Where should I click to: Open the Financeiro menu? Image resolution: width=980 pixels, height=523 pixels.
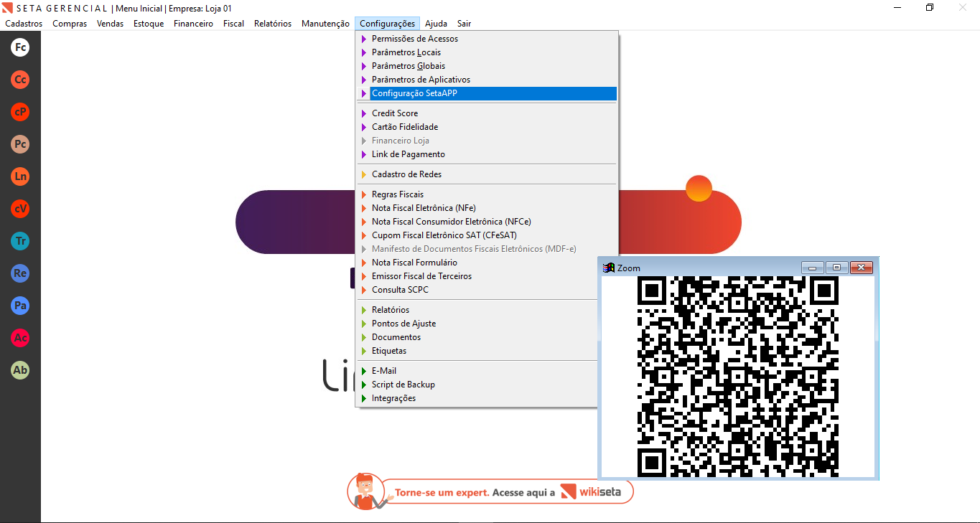click(x=193, y=24)
